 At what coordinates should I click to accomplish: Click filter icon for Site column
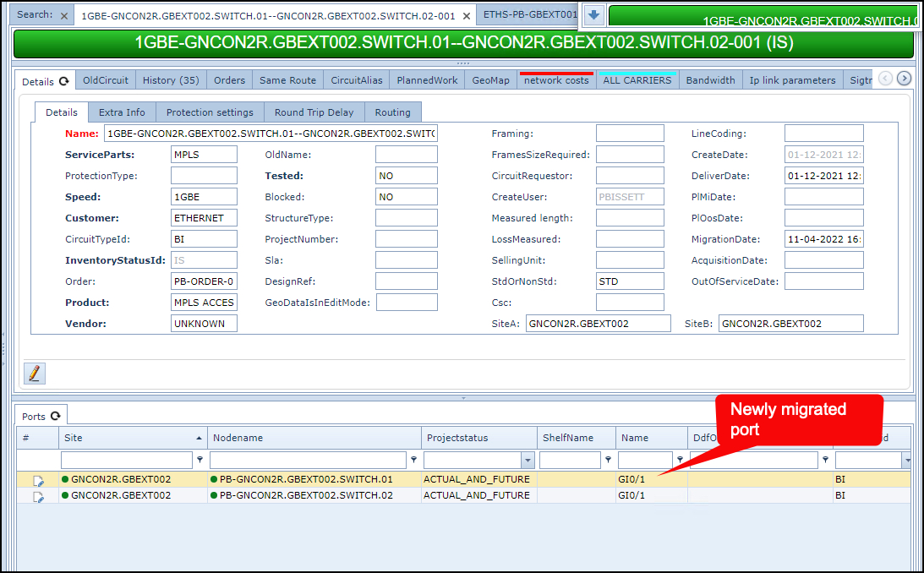click(200, 460)
